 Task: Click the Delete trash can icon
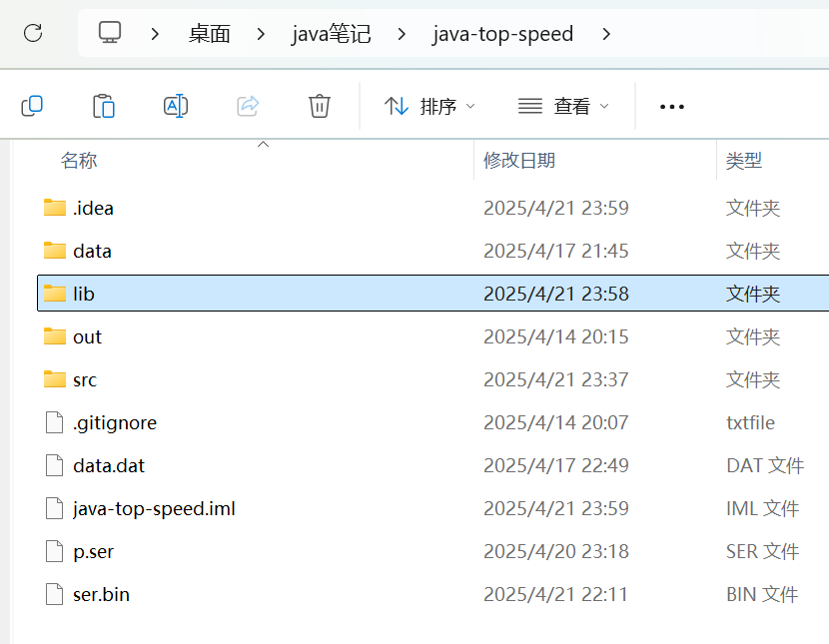pos(320,106)
